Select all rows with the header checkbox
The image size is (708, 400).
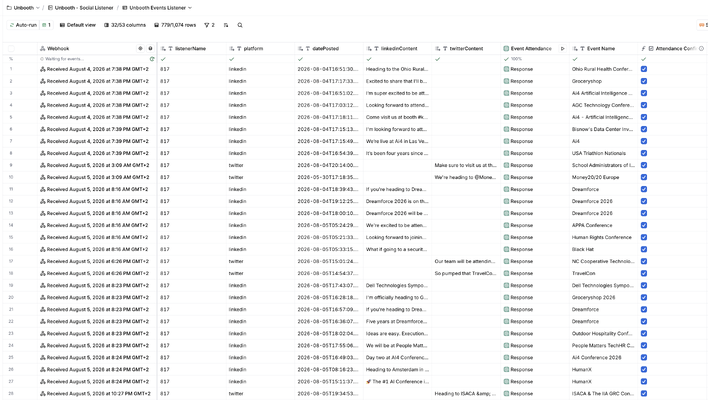(11, 49)
